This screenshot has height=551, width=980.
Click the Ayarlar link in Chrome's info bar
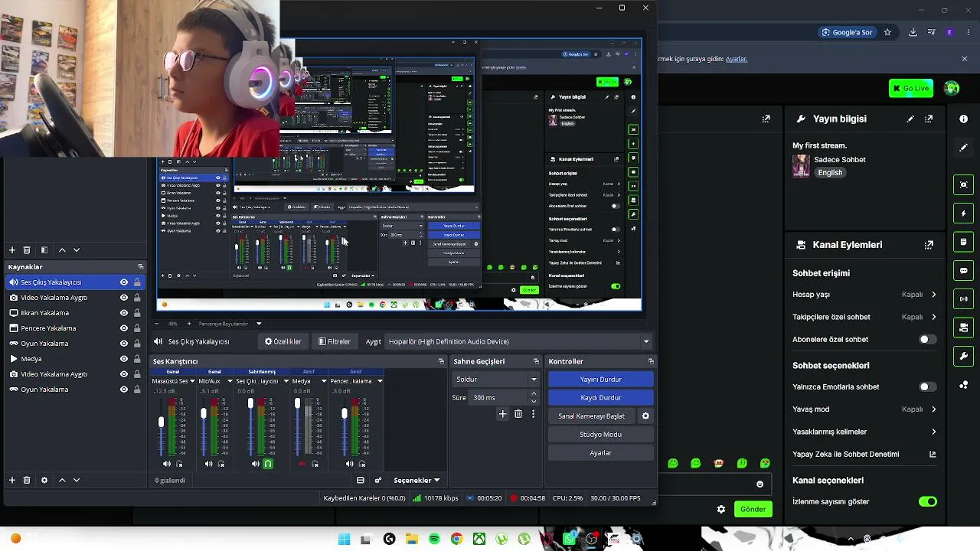click(736, 59)
